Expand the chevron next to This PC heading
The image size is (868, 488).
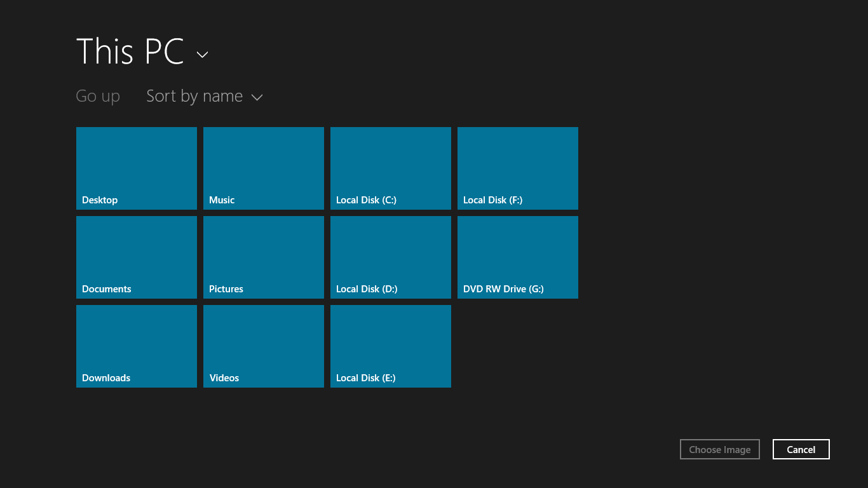(202, 55)
